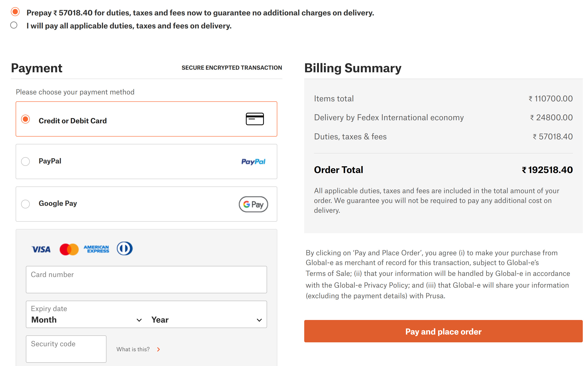Viewport: 588px width, 366px height.
Task: Select prepay duties and taxes option
Action: point(15,12)
